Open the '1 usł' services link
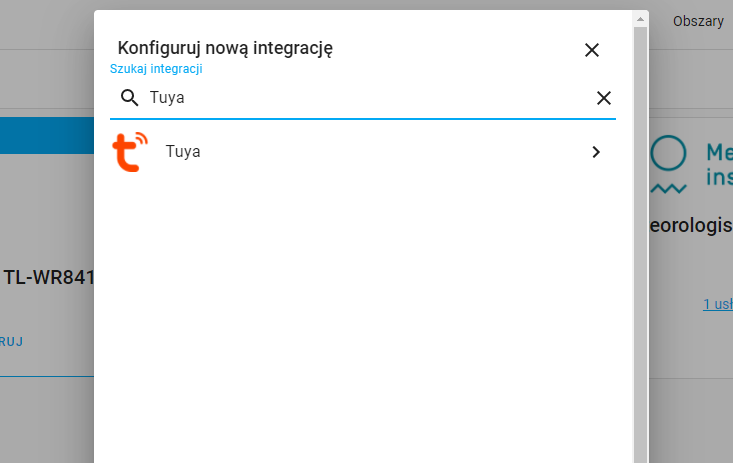The image size is (733, 463). (x=718, y=304)
